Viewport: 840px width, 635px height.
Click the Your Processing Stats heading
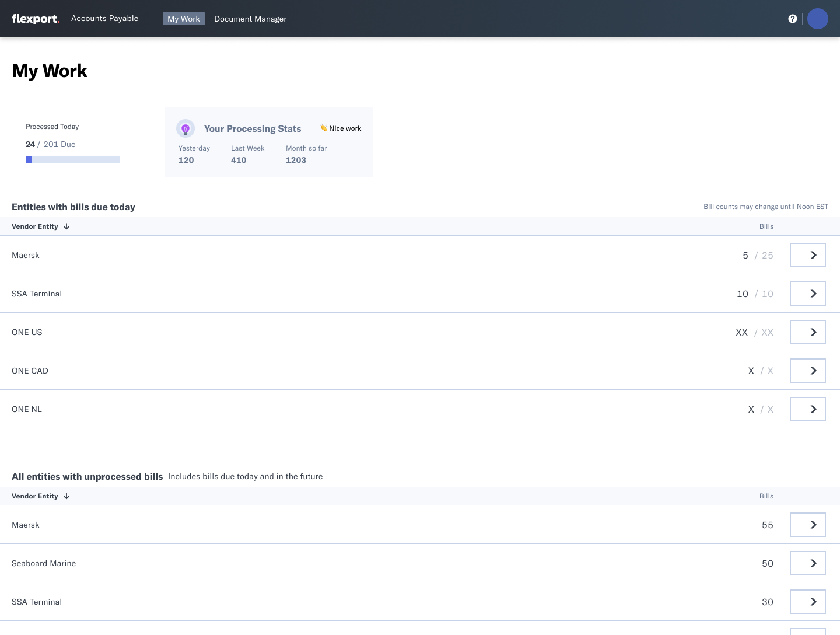[253, 128]
